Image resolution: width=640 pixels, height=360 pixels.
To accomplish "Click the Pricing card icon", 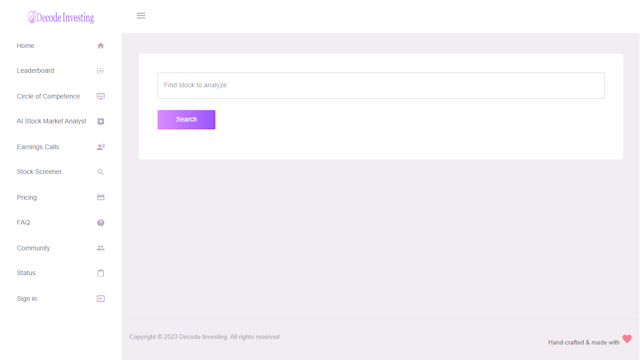I will click(x=100, y=198).
